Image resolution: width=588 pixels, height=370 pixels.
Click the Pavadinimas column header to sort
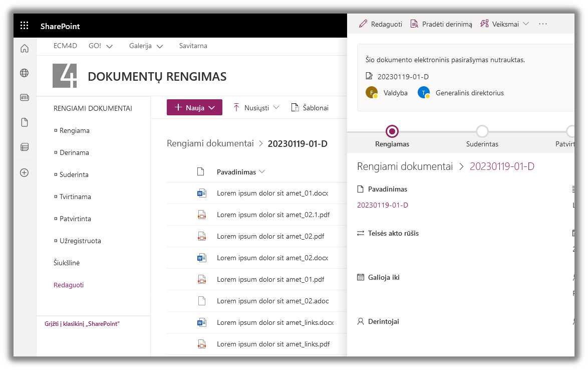pyautogui.click(x=236, y=172)
